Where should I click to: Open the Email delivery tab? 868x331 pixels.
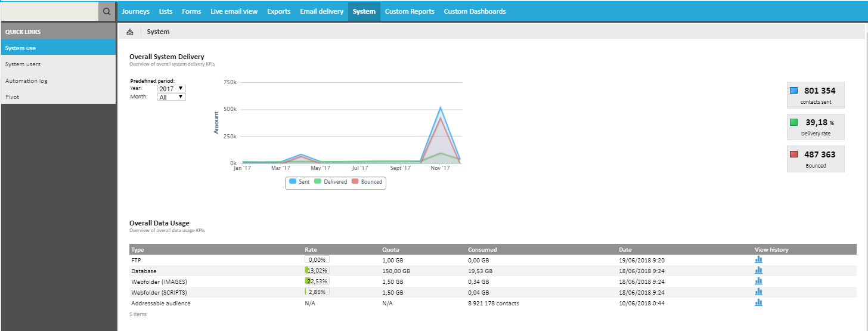tap(321, 11)
